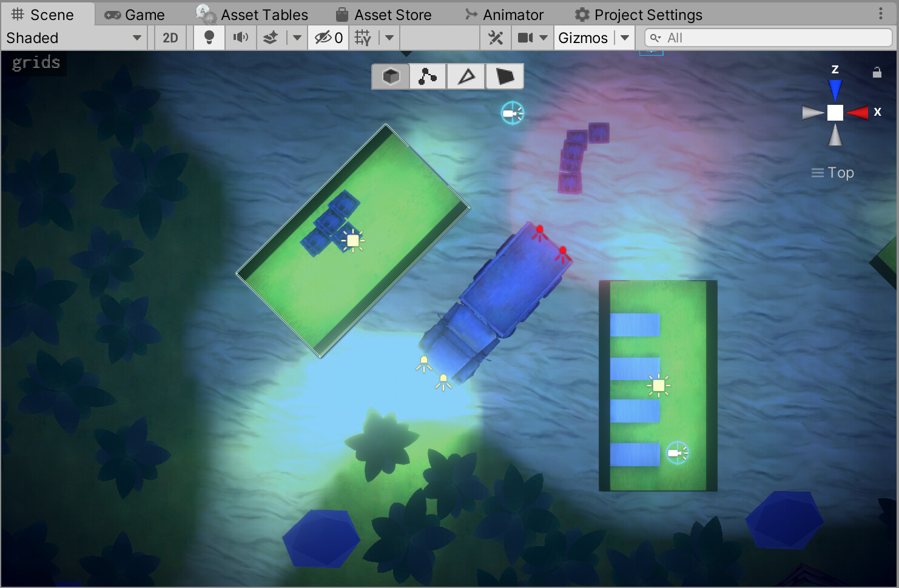Select the cube overlay tool icon

[391, 76]
